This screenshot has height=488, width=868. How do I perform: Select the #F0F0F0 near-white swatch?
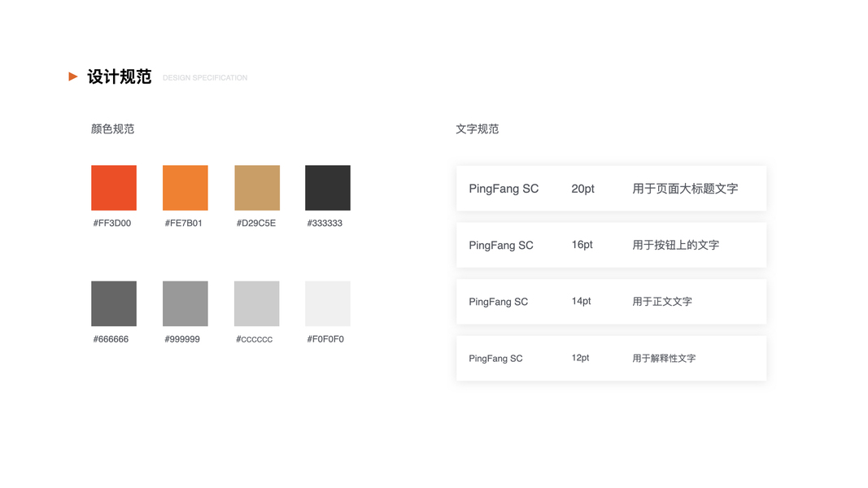(328, 303)
